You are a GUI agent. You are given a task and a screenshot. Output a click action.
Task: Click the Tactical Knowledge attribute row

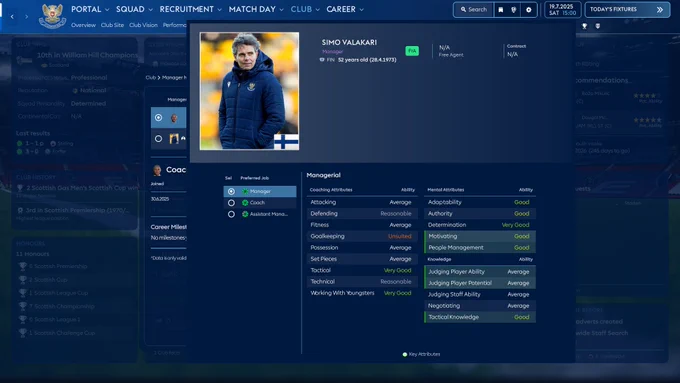479,317
